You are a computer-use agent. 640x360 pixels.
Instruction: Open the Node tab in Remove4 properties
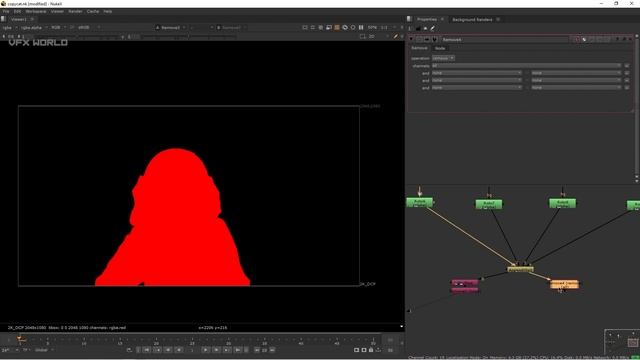click(440, 48)
